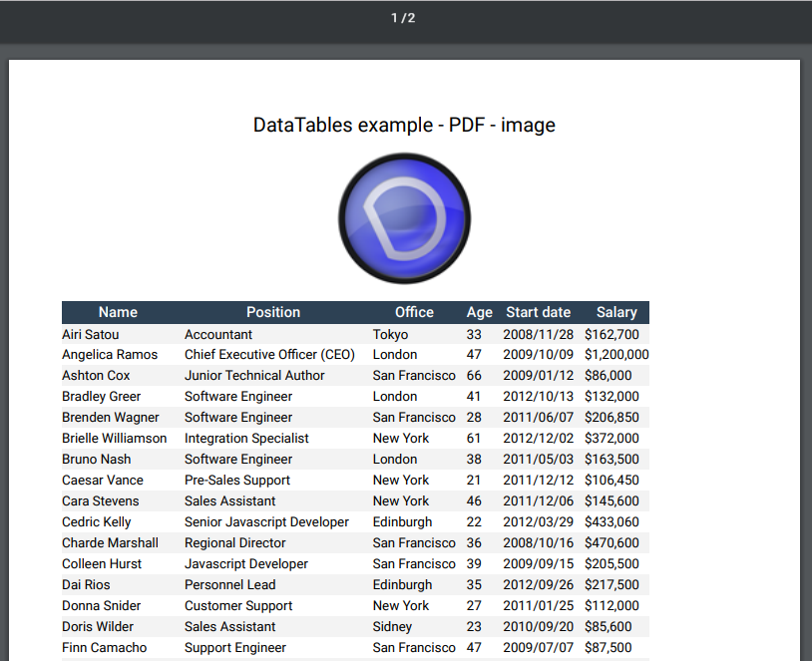This screenshot has width=812, height=661.
Task: Click the salary "$163,500"
Action: [x=611, y=460]
